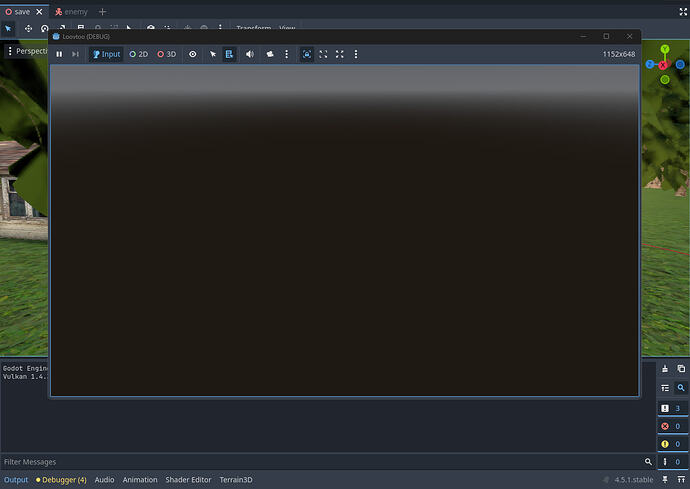690x489 pixels.
Task: Switch game view selection to 3D
Action: (x=166, y=54)
